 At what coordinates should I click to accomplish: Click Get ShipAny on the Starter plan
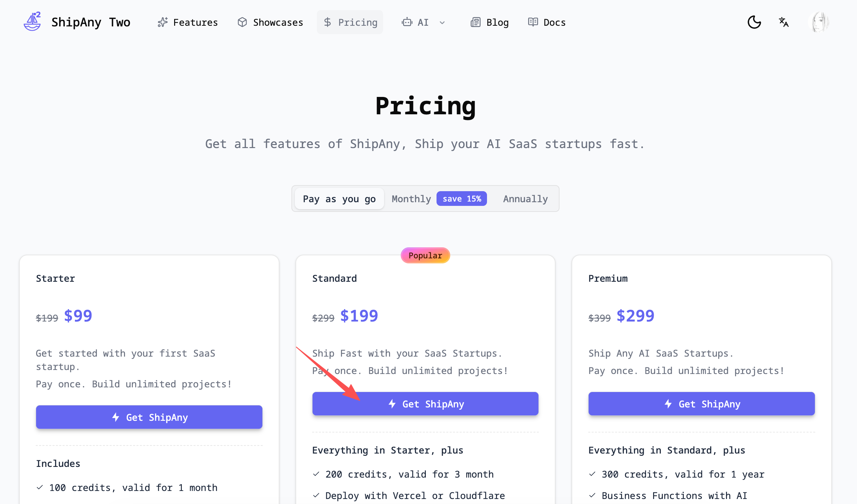[x=149, y=417]
